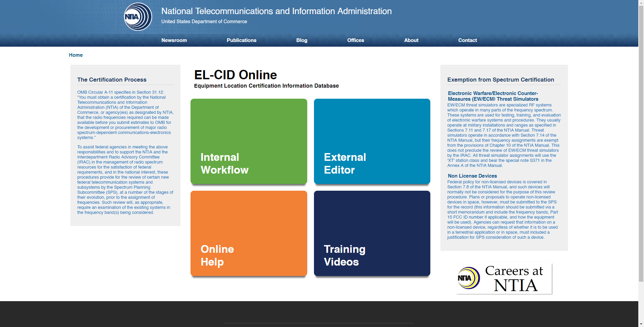This screenshot has height=327, width=644.
Task: Open the Publications menu item
Action: tap(241, 40)
